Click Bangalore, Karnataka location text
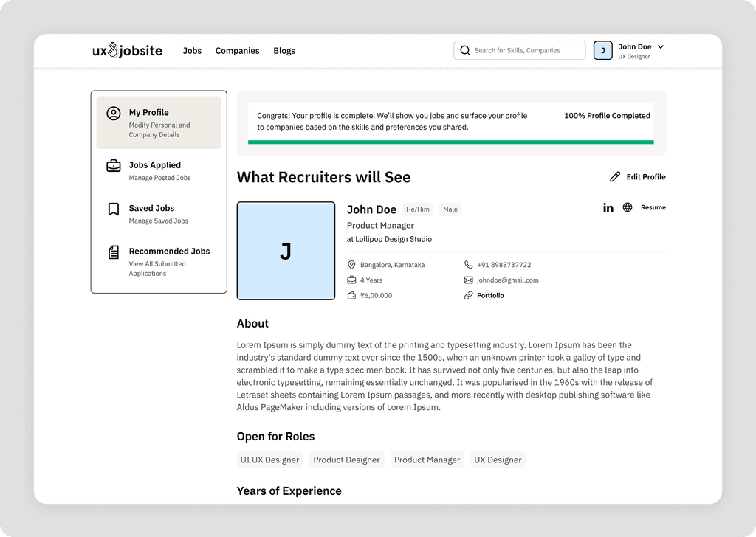The image size is (756, 537). pyautogui.click(x=393, y=264)
